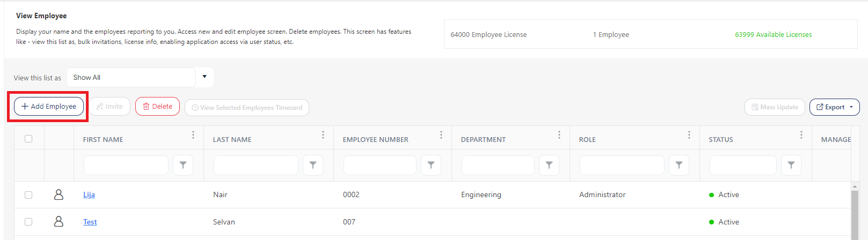Click the Last Name filter funnel icon

point(313,166)
